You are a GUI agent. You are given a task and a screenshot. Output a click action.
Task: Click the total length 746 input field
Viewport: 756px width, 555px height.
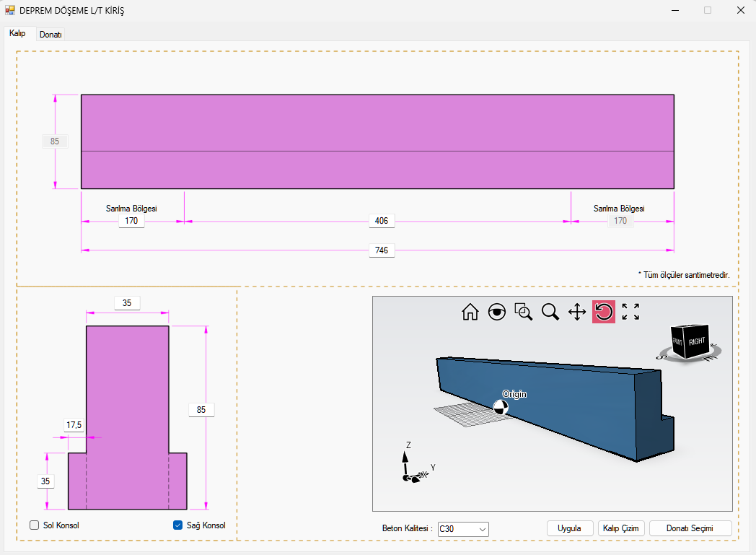382,250
